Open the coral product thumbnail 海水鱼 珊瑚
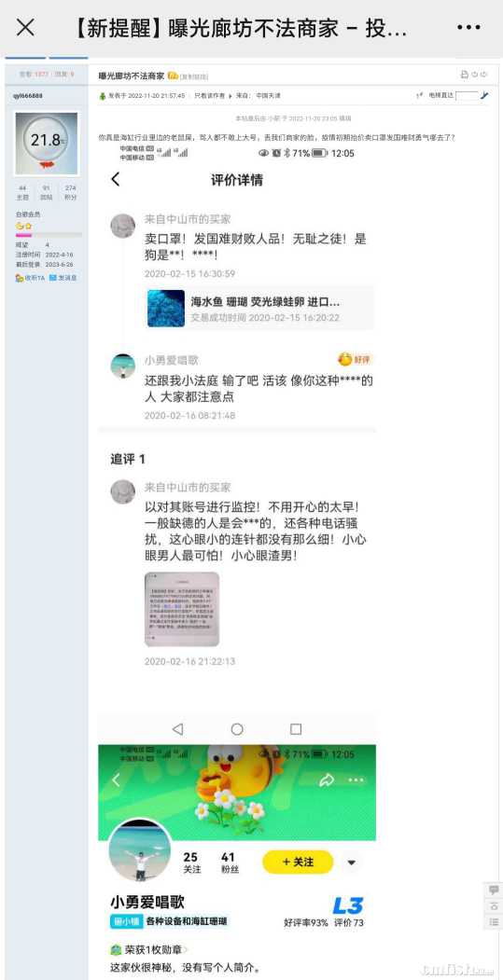503x980 pixels. (166, 308)
